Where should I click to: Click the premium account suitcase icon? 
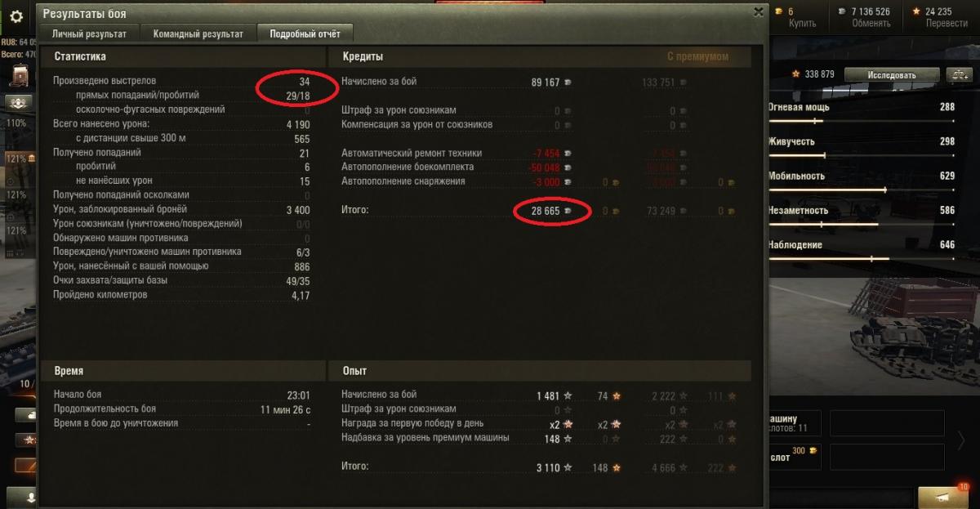coord(20,76)
